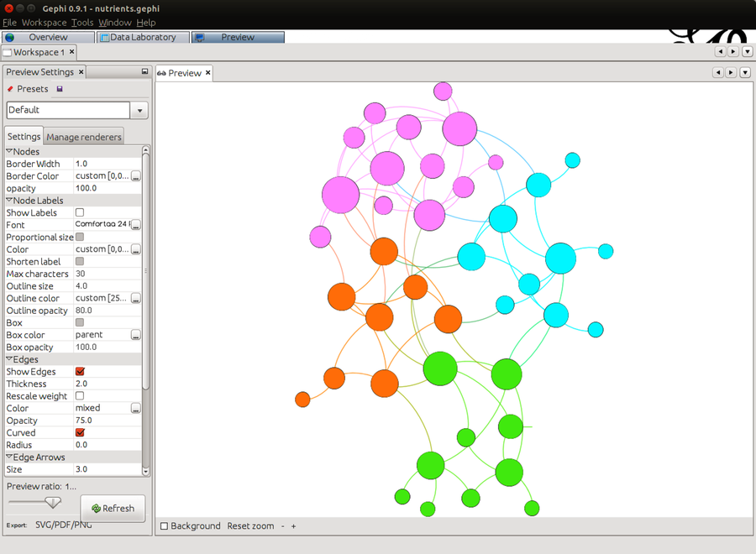Open Preview pane tab list dropdown
This screenshot has width=756, height=554.
745,72
